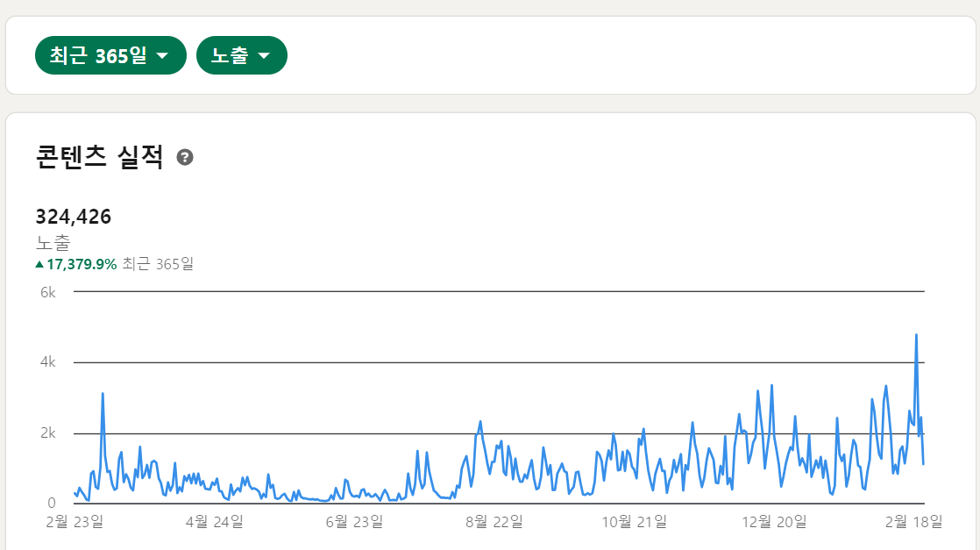The image size is (980, 550).
Task: Click the caret arrow in 노출 button
Action: click(x=264, y=55)
